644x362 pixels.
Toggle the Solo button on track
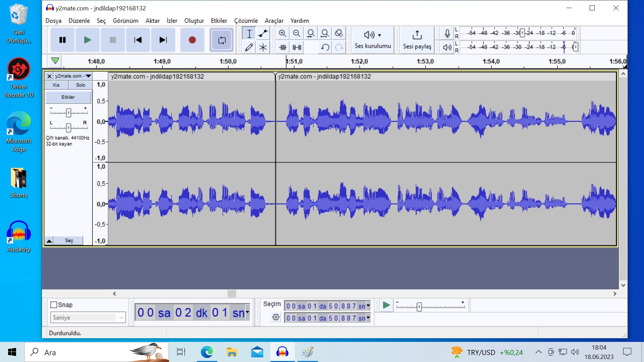[80, 85]
